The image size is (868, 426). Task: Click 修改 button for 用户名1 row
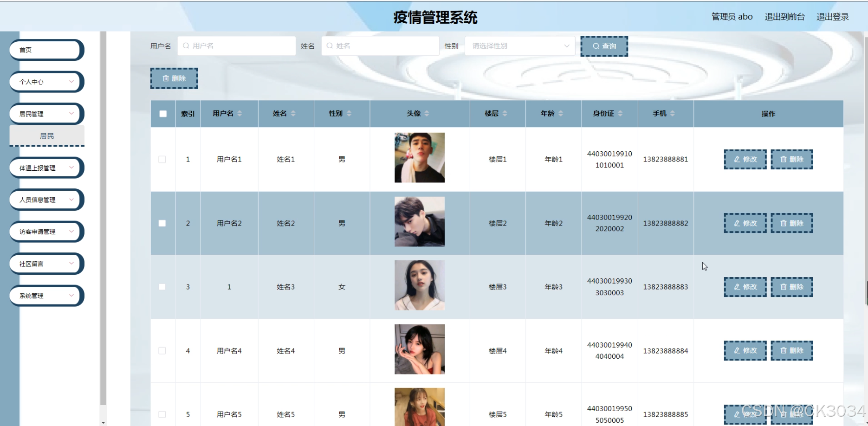point(745,159)
